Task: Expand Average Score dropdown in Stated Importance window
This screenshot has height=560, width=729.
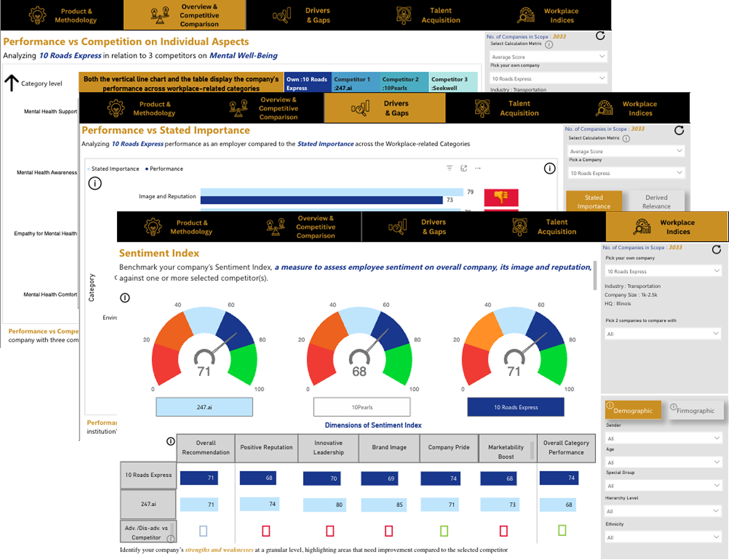Action: pyautogui.click(x=626, y=151)
